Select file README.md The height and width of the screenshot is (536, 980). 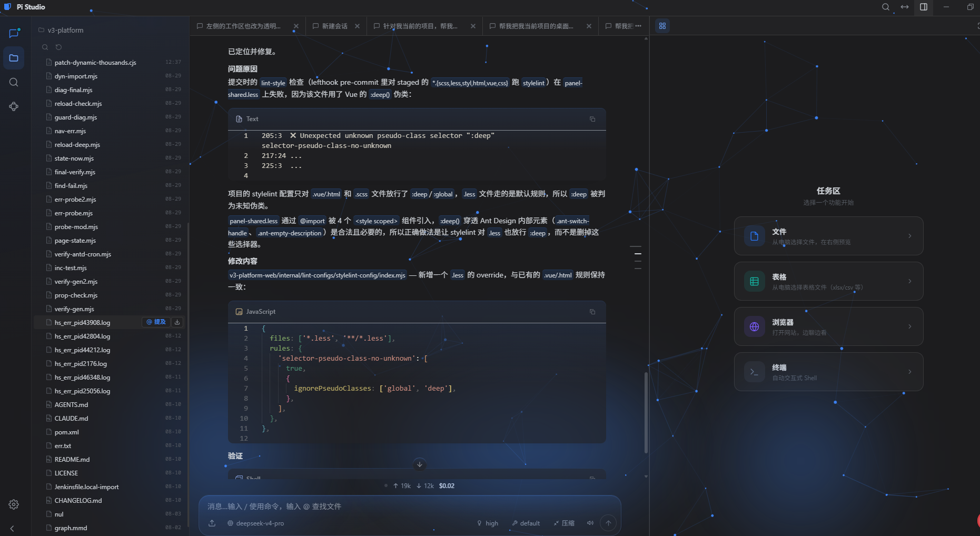point(108,459)
